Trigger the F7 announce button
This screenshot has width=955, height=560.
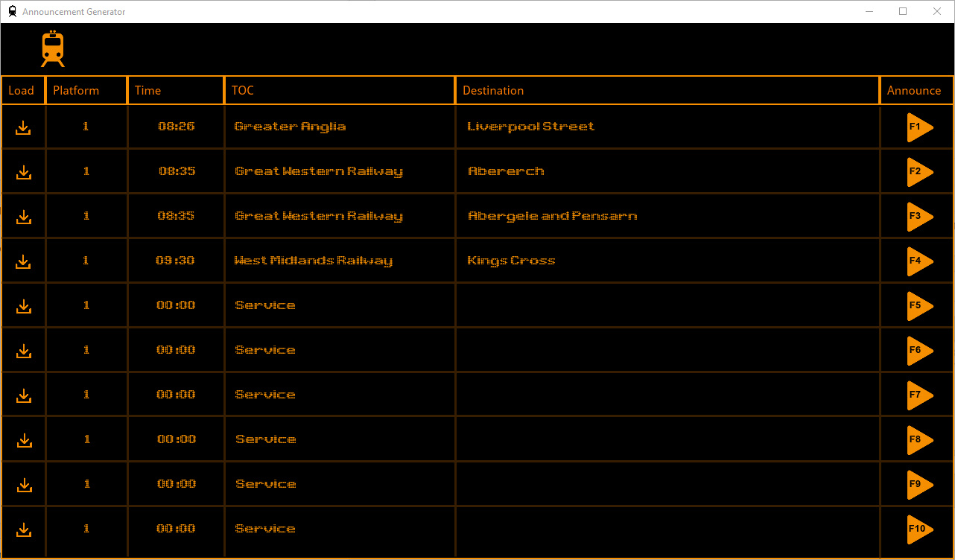click(x=920, y=395)
